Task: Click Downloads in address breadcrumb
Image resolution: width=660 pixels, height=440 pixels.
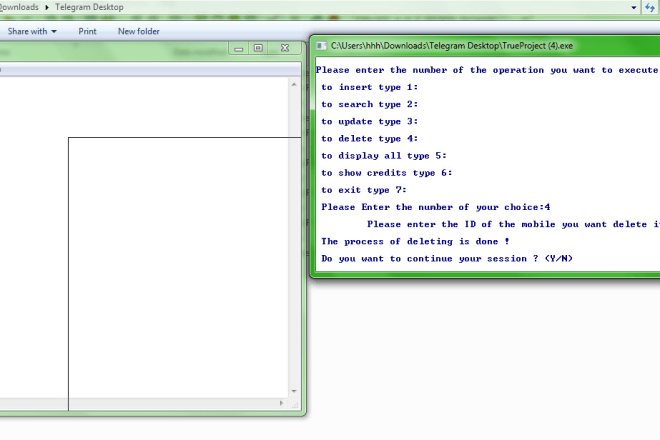Action: click(19, 7)
